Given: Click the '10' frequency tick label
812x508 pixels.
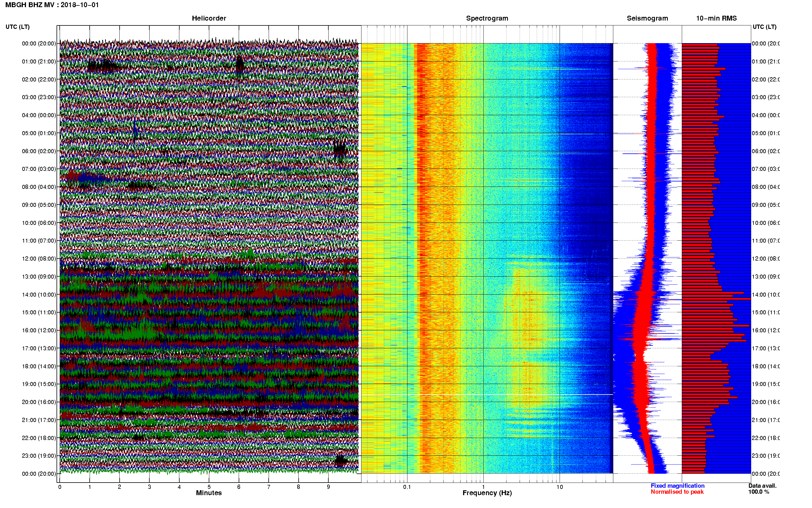Looking at the screenshot, I should click(560, 487).
